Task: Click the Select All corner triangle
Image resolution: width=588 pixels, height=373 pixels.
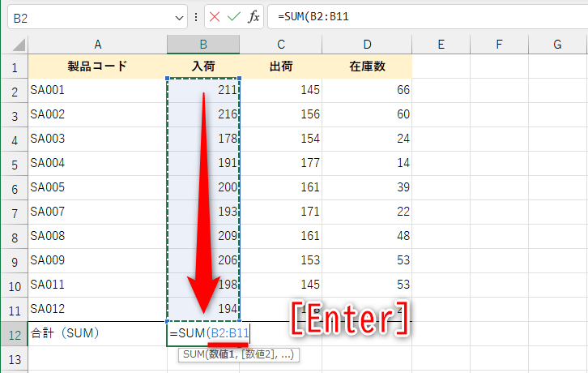Action: click(x=19, y=45)
